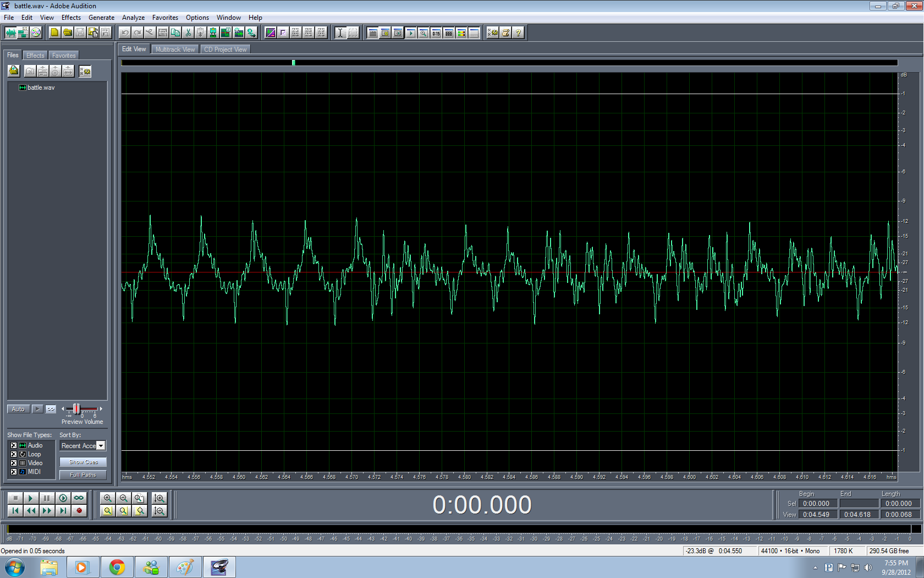Uncheck the Video file type checkbox

(14, 463)
